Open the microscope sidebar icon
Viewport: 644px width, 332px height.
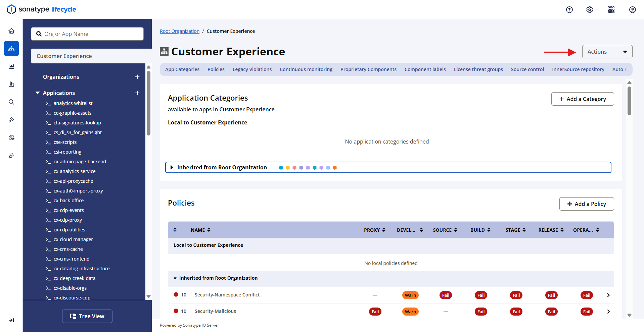coord(11,84)
